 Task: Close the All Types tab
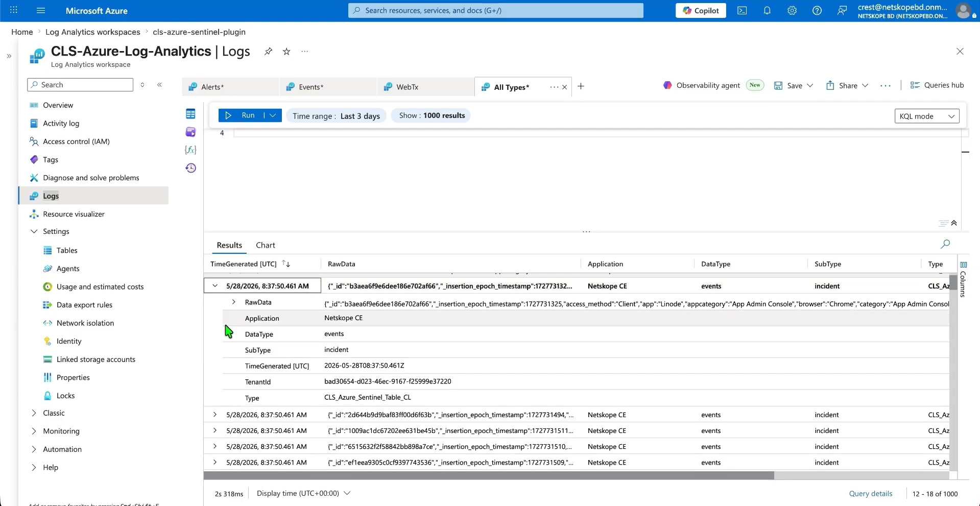(564, 87)
